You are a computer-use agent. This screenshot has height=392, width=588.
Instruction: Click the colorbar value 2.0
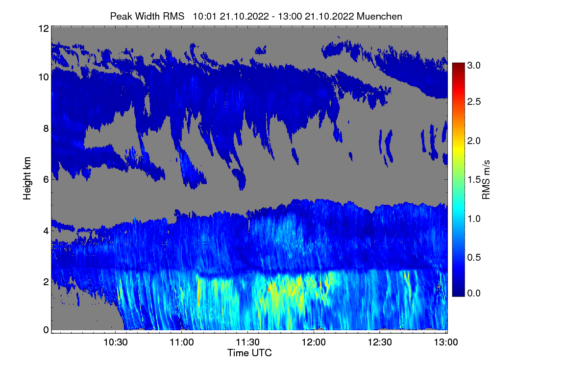pos(474,141)
